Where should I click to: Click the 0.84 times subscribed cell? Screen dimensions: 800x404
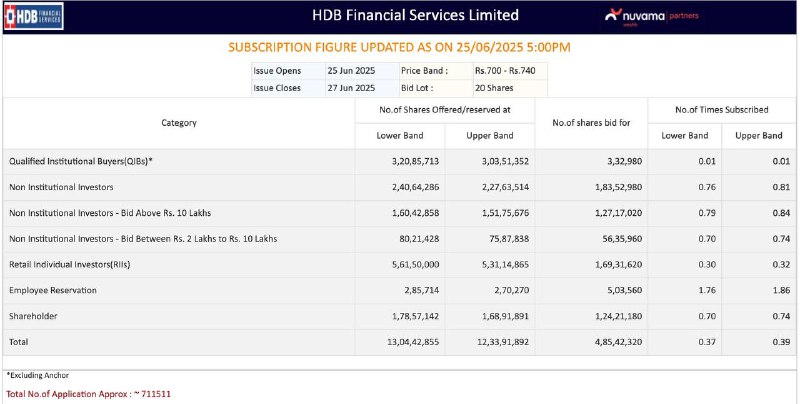pyautogui.click(x=781, y=213)
